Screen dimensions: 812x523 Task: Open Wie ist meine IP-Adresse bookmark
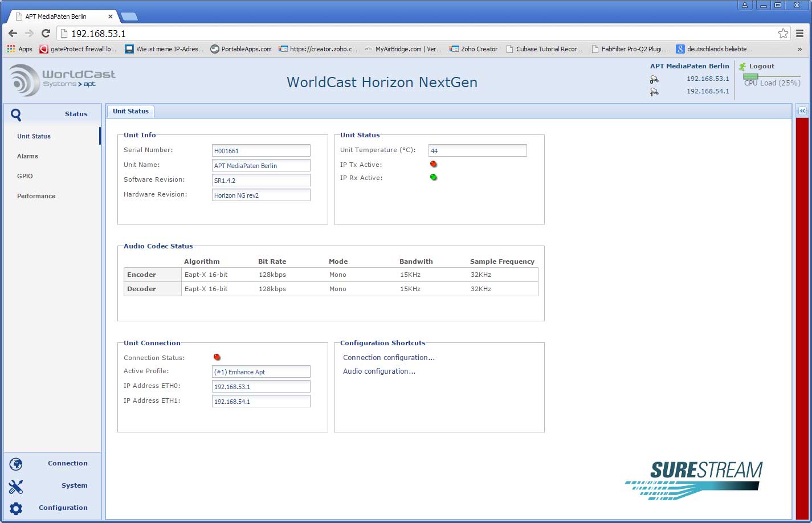click(x=164, y=49)
